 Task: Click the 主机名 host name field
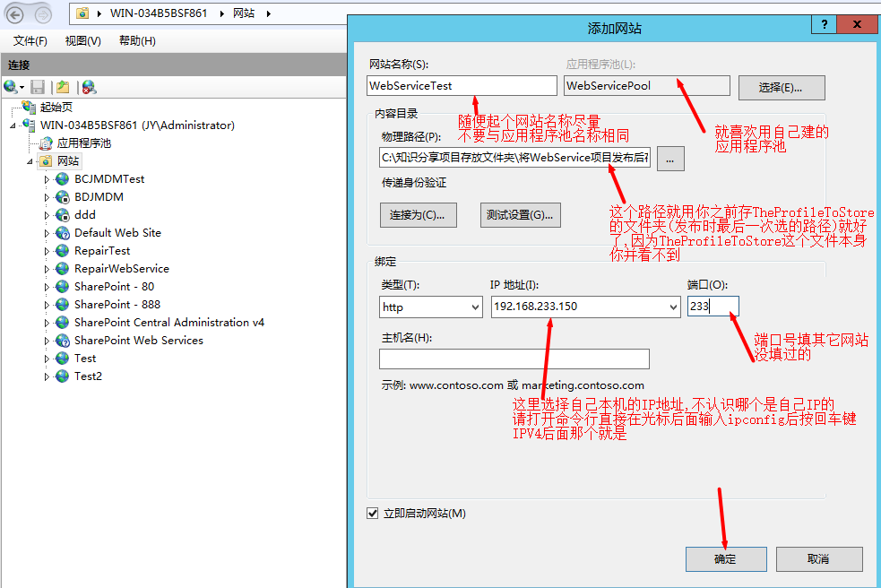coord(514,359)
